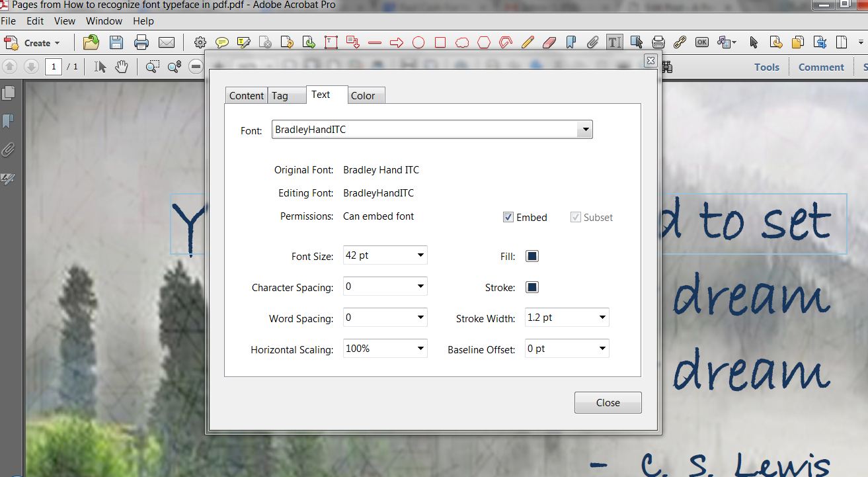Open the Font Size dropdown
868x477 pixels.
pyautogui.click(x=420, y=255)
